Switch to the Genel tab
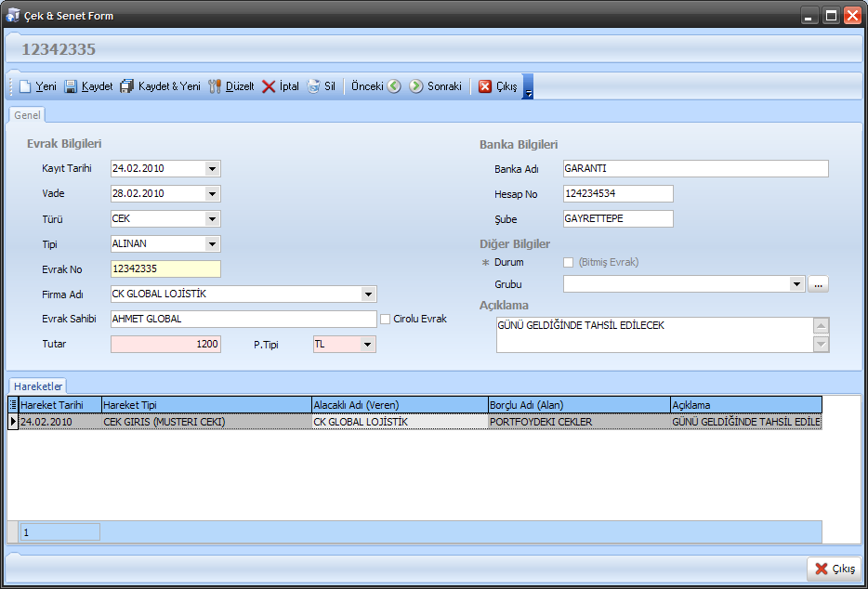The image size is (868, 589). [27, 115]
